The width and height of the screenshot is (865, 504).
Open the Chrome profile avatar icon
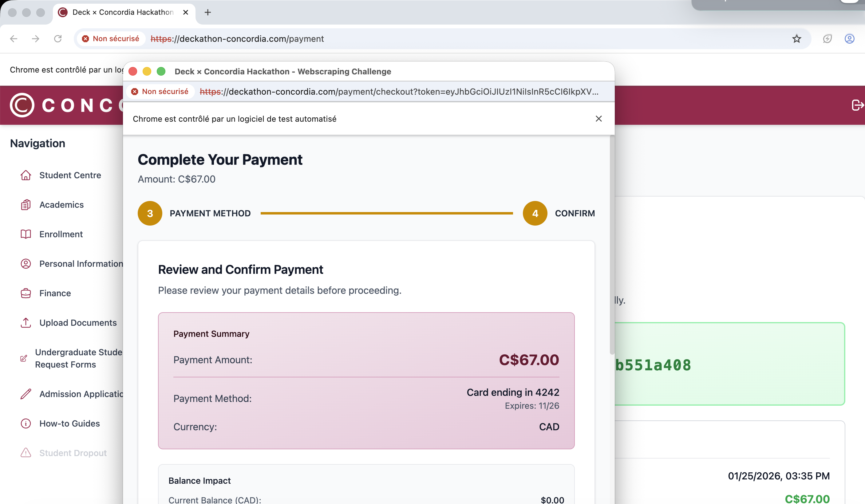(x=849, y=39)
